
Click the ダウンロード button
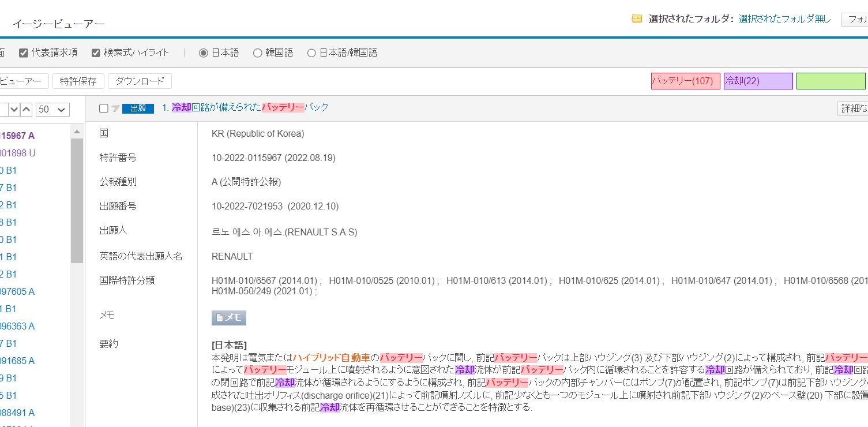click(140, 81)
